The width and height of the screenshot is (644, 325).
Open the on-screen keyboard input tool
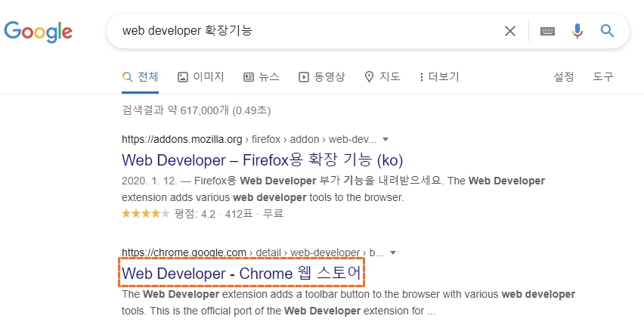[547, 31]
